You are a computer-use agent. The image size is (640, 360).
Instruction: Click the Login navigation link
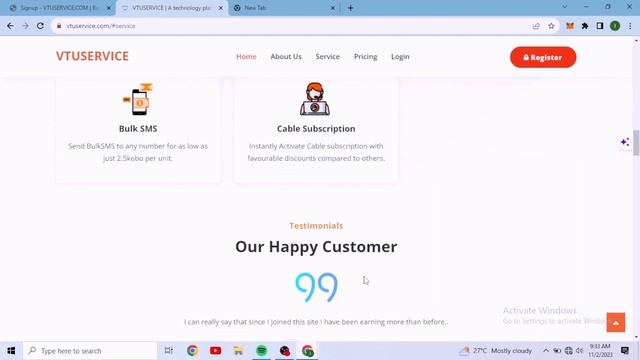(x=400, y=57)
